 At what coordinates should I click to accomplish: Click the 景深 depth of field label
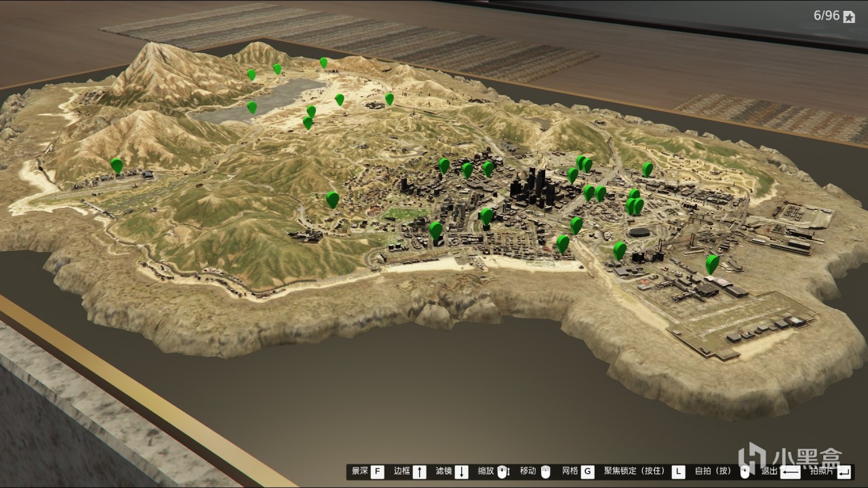point(358,471)
